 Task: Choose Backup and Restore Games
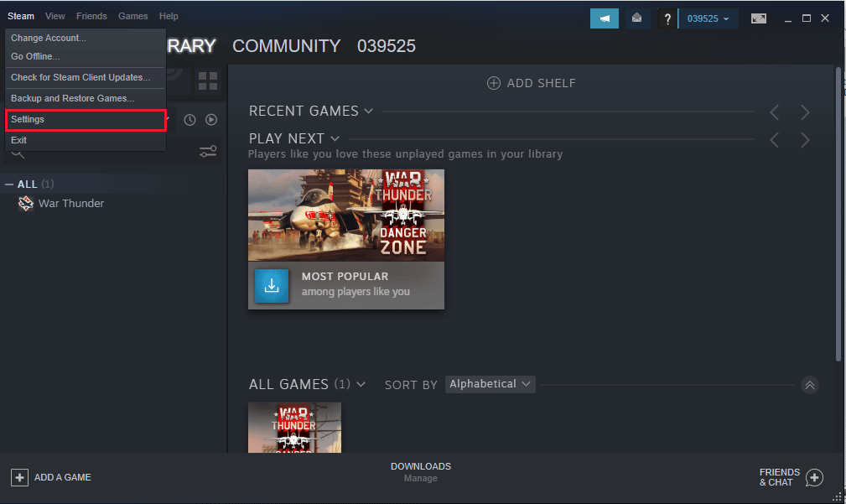click(x=86, y=98)
